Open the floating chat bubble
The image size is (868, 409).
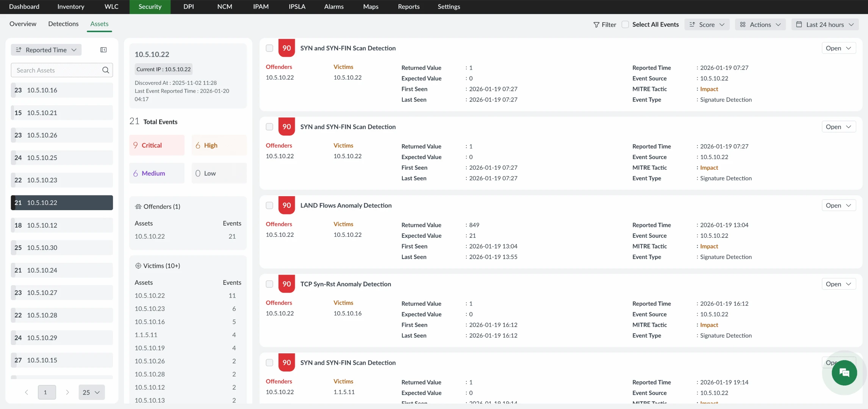click(x=844, y=373)
